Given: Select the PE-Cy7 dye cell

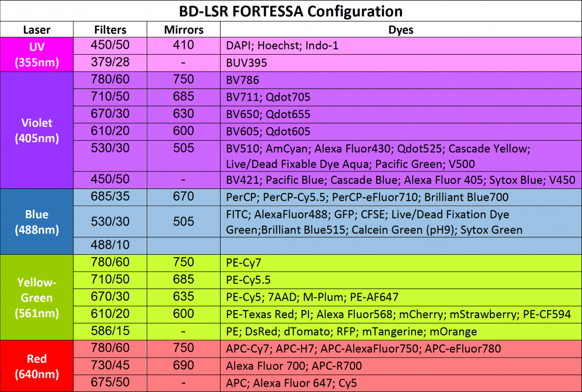Looking at the screenshot, I should click(x=401, y=263).
